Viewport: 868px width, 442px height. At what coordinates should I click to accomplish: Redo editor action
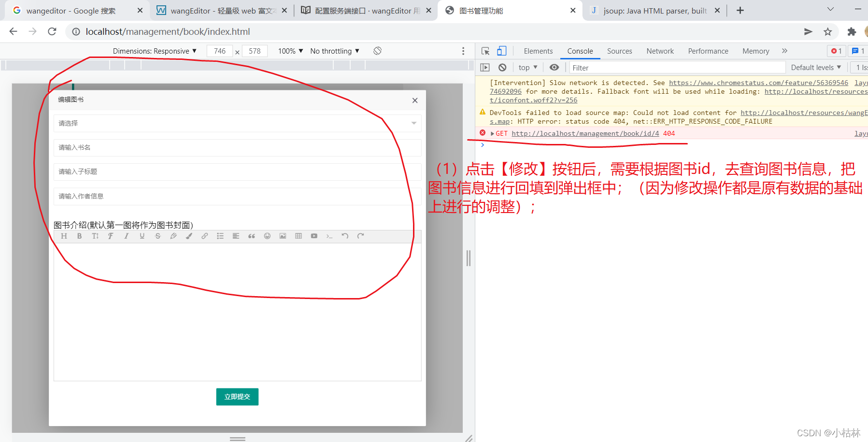360,236
